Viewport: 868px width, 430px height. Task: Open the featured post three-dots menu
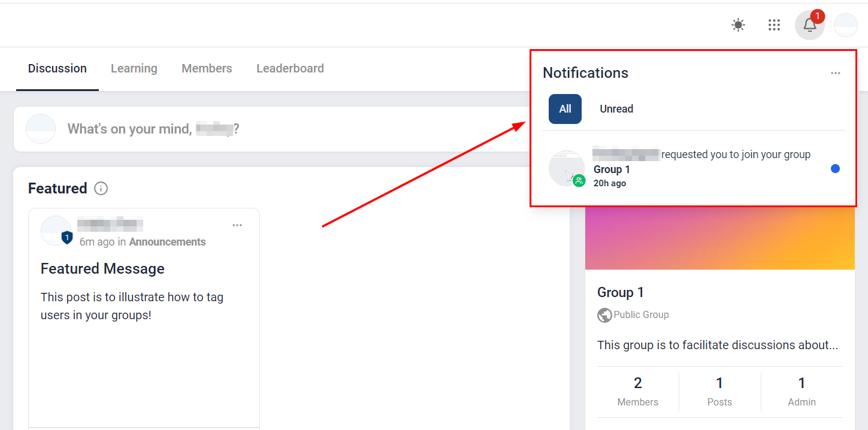(x=237, y=225)
